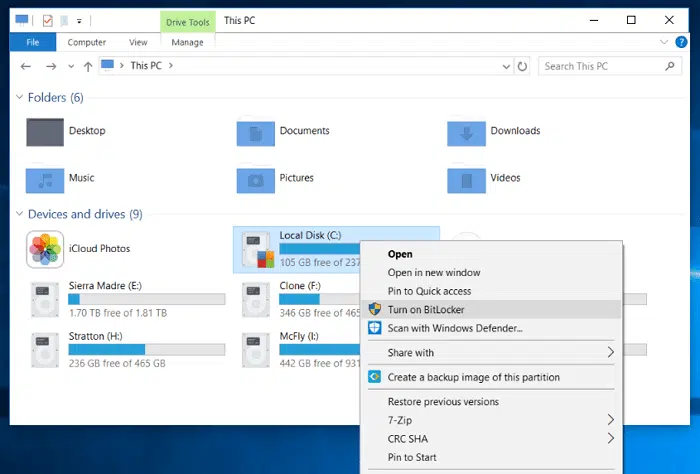
Task: Open the blue Help question mark icon
Action: [x=681, y=42]
